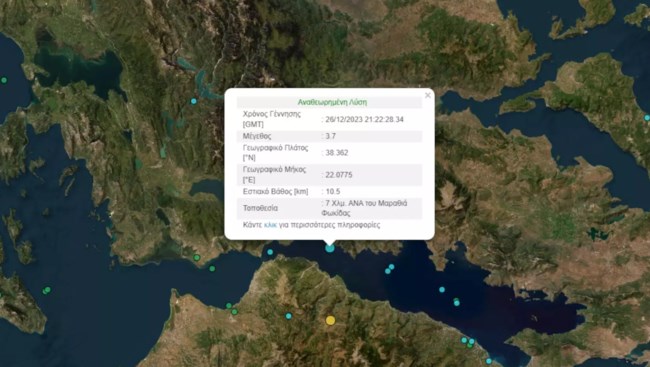Select the cyan marker at the map's far right edge
650x367 pixels.
(x=647, y=118)
